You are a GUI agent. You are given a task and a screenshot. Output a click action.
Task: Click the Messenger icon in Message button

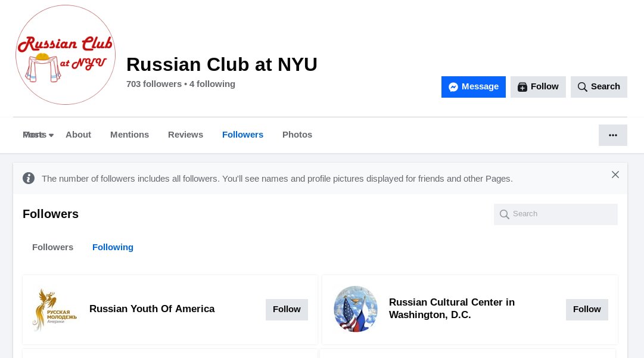point(453,87)
